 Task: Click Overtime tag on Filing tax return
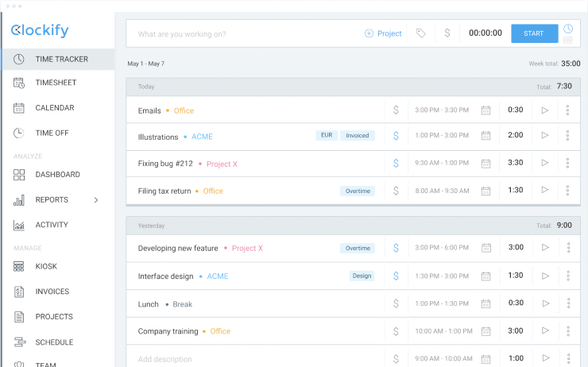358,191
